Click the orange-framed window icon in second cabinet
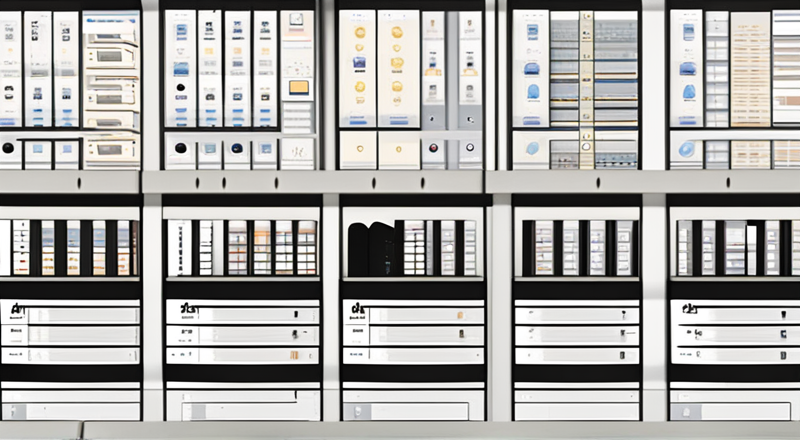The height and width of the screenshot is (440, 800). pyautogui.click(x=298, y=88)
